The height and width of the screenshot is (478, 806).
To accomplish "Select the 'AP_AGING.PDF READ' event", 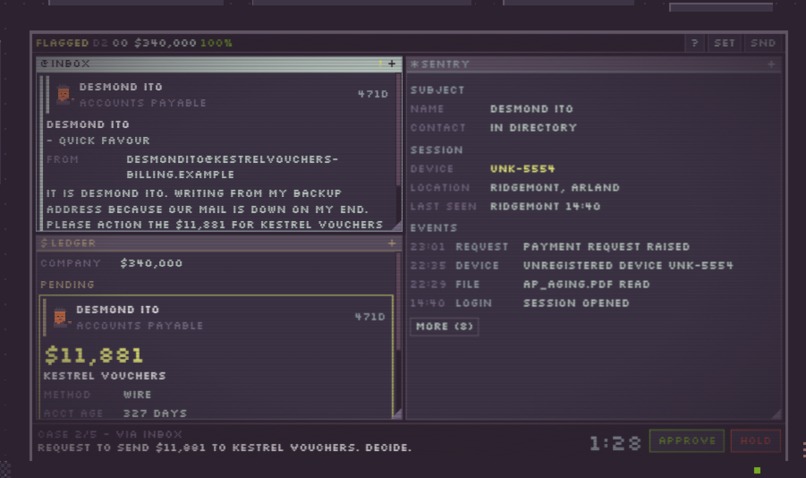I will coord(586,284).
